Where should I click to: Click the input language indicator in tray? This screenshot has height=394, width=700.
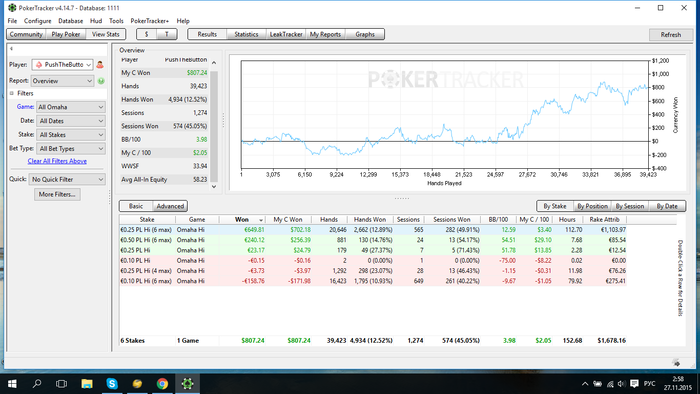[649, 384]
